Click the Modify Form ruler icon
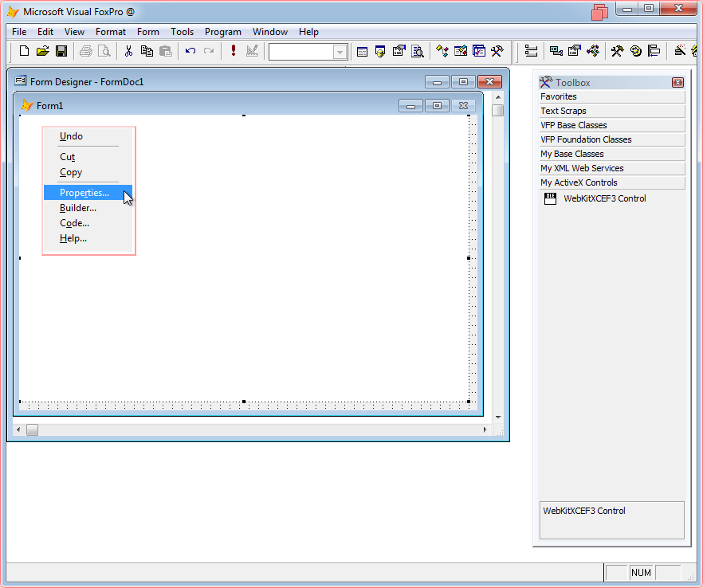The width and height of the screenshot is (703, 588). tap(252, 51)
